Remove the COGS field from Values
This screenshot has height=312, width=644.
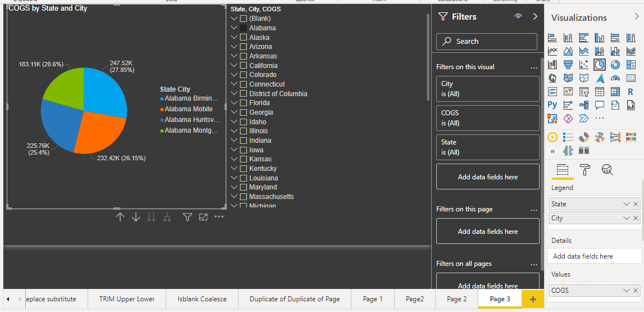tap(636, 291)
